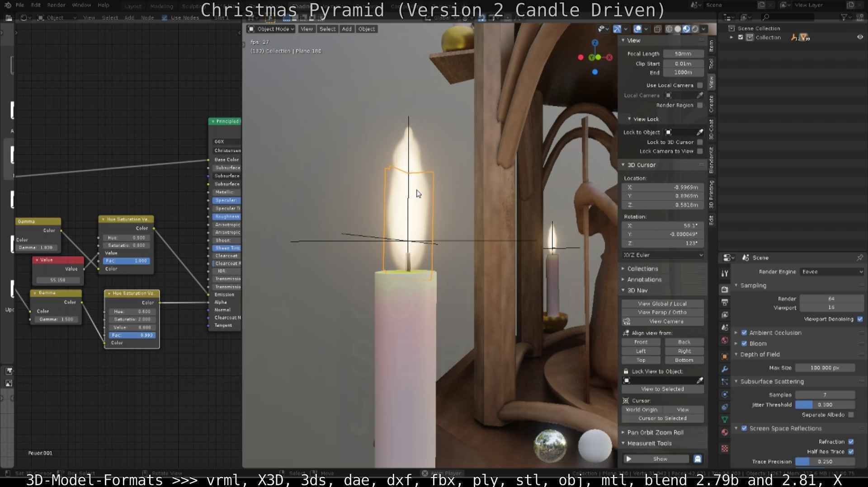Open viewport Add menu
The height and width of the screenshot is (487, 868).
click(x=347, y=29)
